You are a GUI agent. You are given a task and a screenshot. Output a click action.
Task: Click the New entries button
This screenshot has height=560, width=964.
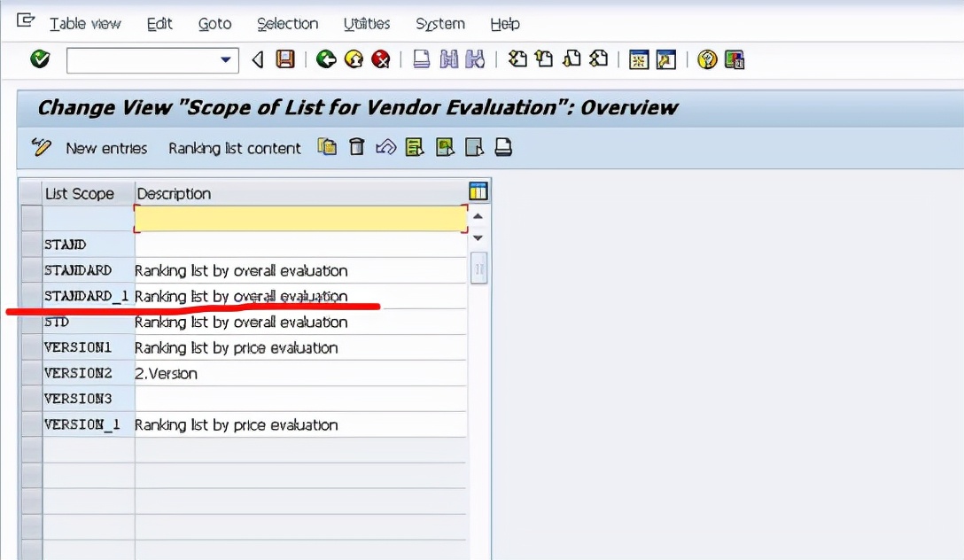point(105,148)
